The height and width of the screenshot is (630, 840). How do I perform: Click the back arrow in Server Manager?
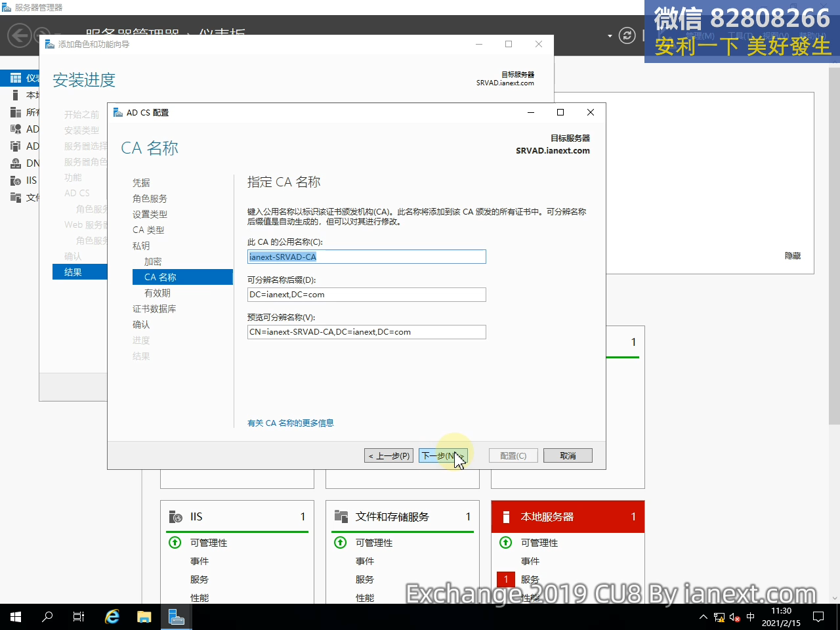coord(20,35)
